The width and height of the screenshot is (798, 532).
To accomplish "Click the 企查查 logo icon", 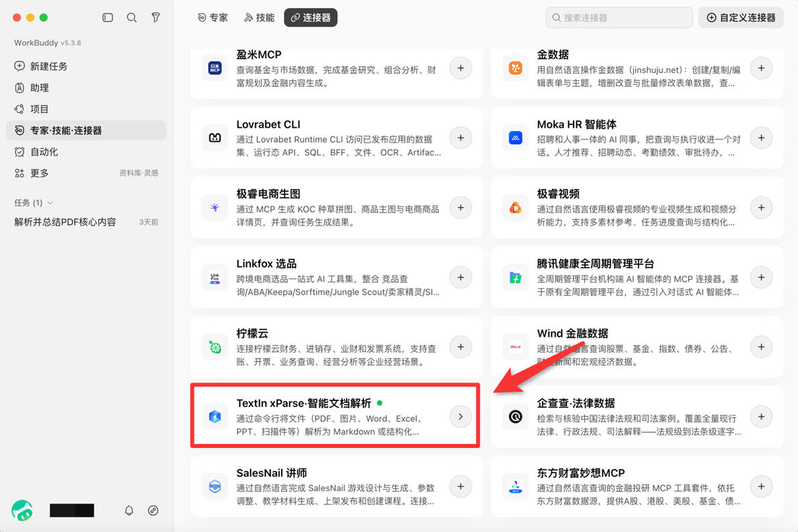I will (515, 416).
